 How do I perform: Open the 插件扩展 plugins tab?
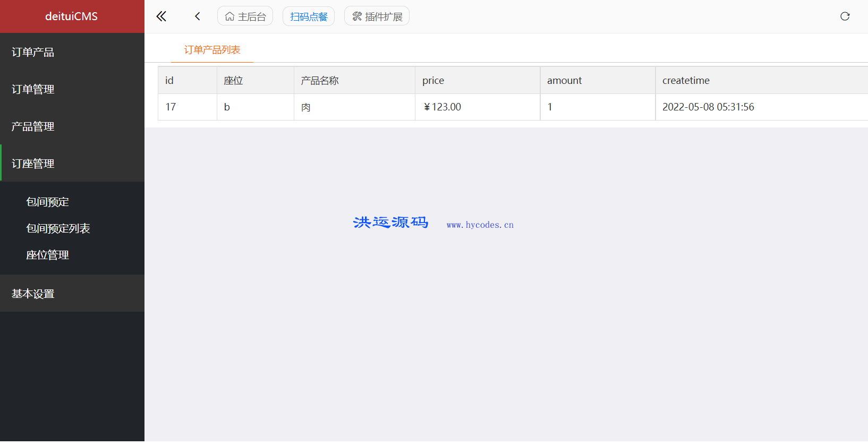pos(377,16)
